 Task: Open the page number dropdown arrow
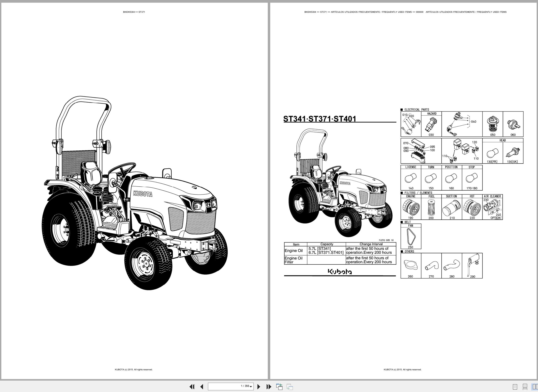coord(251,387)
